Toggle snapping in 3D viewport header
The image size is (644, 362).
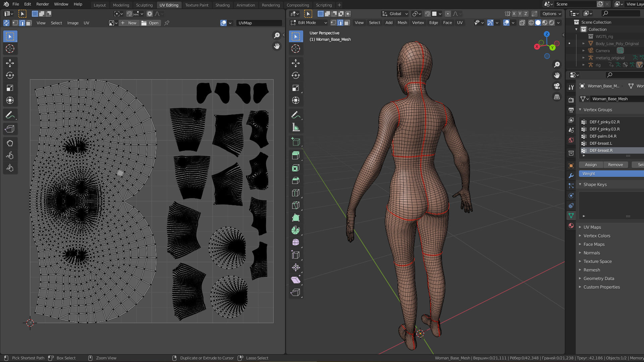pos(427,14)
